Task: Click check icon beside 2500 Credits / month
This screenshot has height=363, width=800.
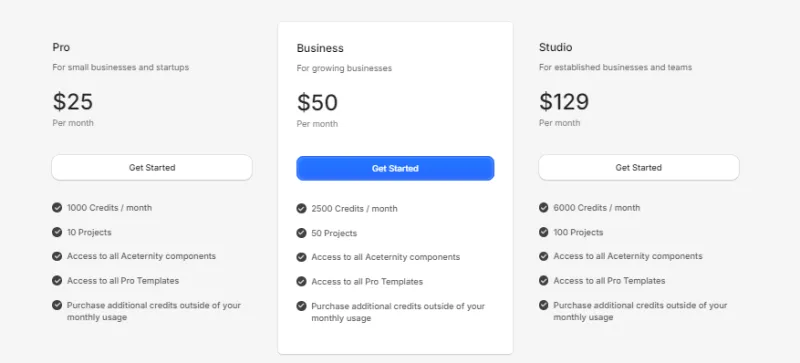Action: pyautogui.click(x=302, y=208)
